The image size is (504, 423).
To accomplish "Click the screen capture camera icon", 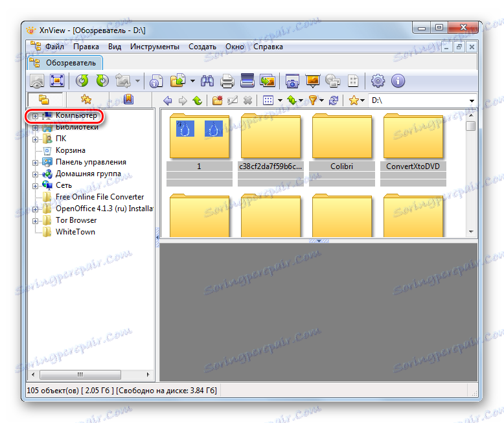I will click(x=292, y=81).
